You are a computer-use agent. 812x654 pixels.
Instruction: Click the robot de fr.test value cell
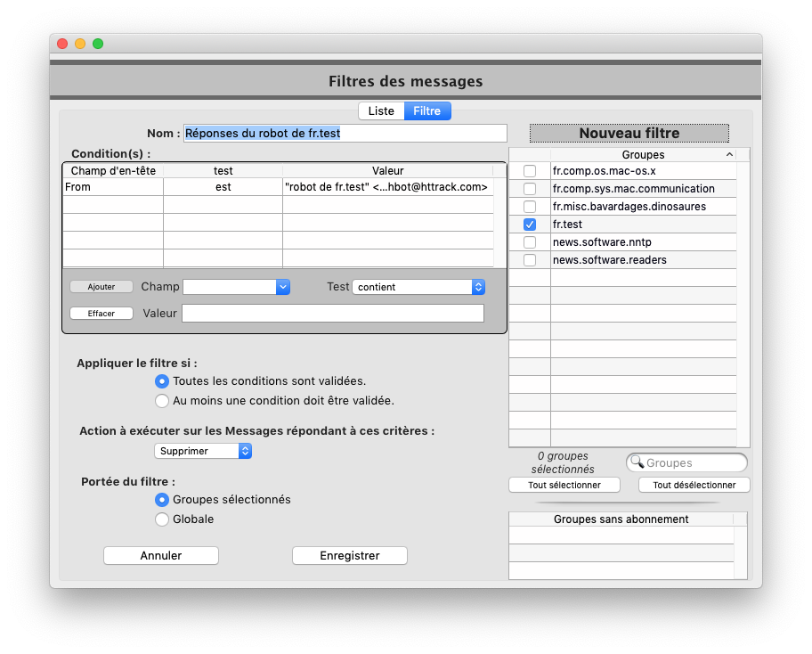tap(388, 187)
